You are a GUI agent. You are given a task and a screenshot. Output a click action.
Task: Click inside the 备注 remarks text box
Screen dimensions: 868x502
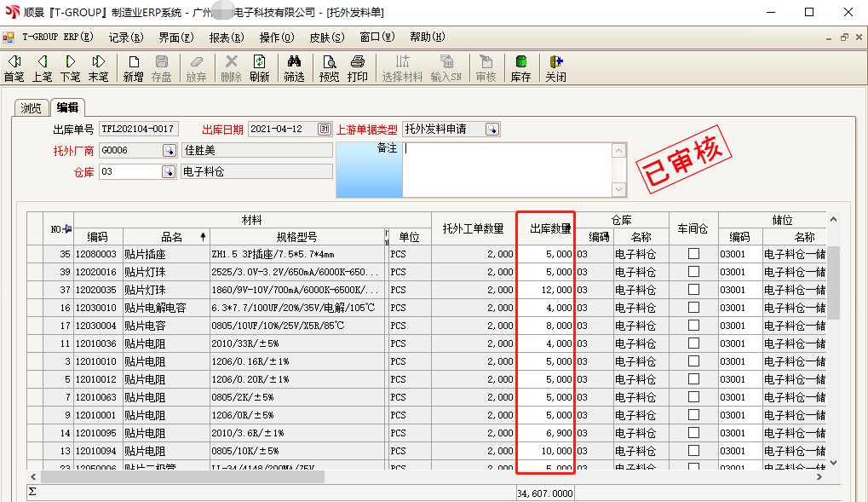(507, 169)
